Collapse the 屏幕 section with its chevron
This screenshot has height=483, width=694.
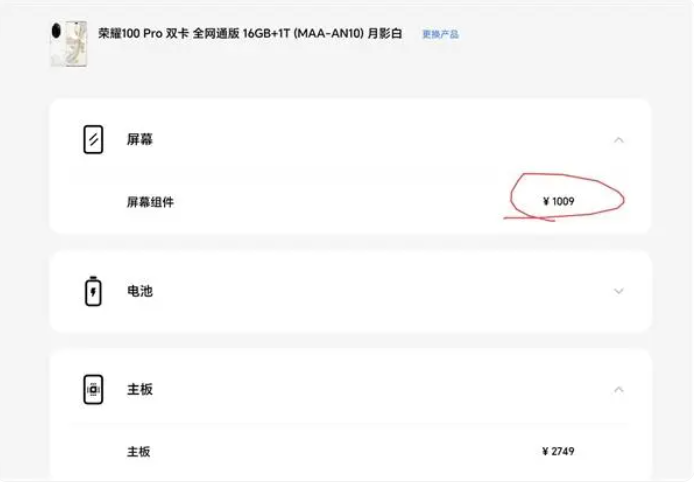[619, 140]
